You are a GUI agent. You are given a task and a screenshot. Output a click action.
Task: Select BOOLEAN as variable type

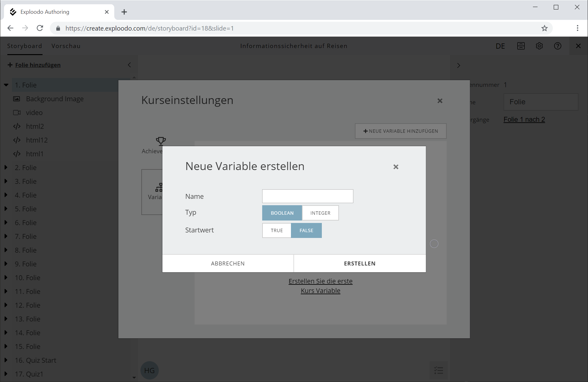(282, 213)
